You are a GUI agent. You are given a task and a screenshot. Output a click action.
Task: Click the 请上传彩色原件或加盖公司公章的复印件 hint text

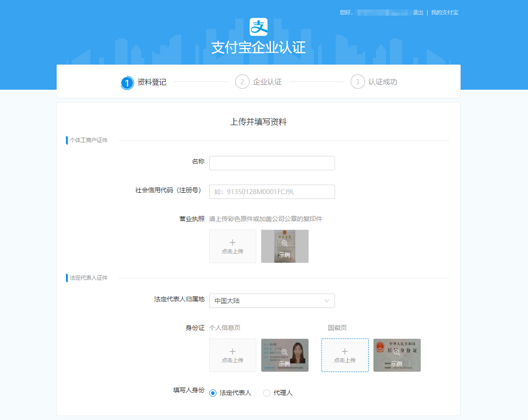pos(266,219)
